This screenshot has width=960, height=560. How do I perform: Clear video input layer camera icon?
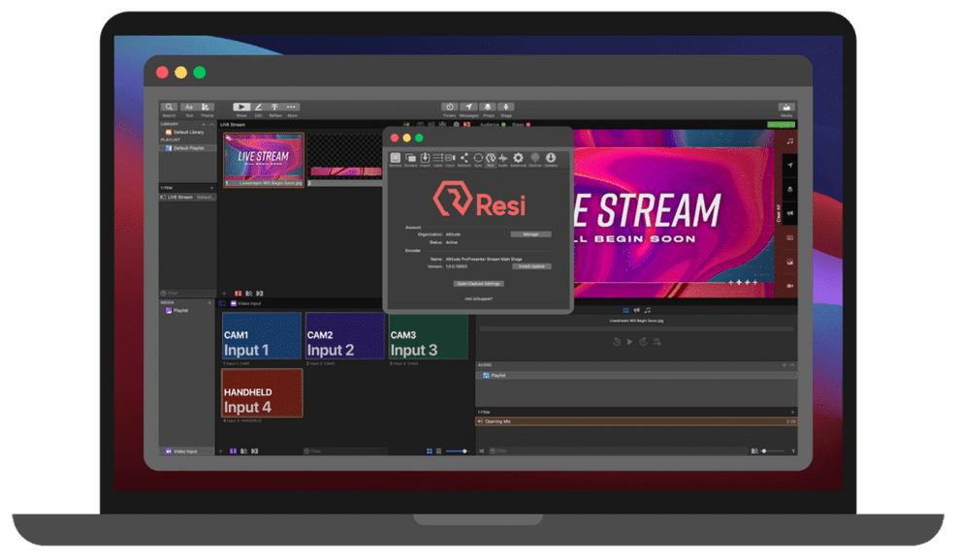789,285
